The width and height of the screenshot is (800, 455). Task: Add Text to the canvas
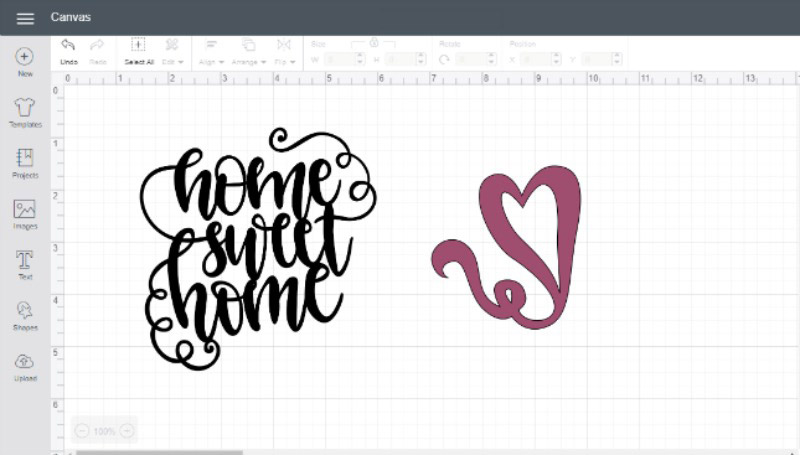25,265
